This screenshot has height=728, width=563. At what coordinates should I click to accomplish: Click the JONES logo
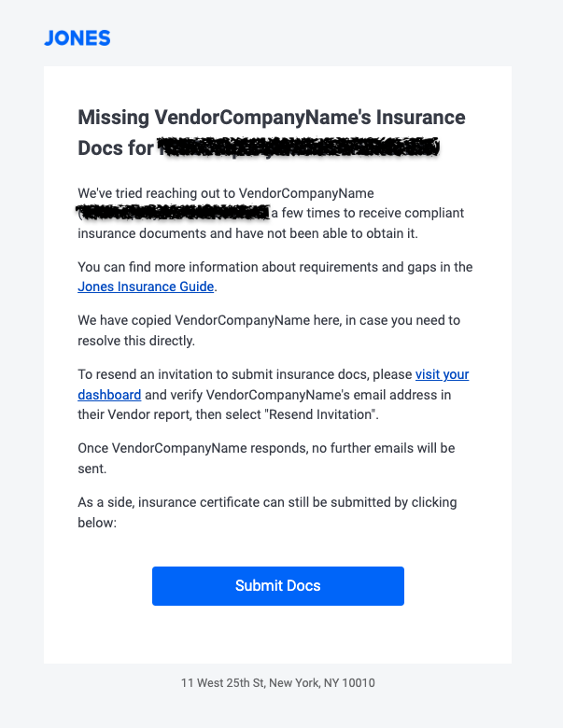[x=77, y=38]
